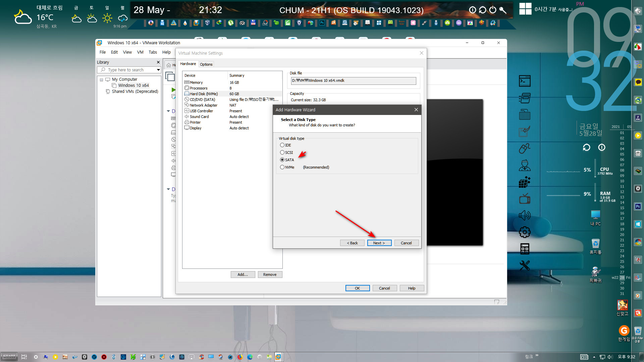Open the settings gear in desktop sidebar
Viewport: 644px width, 362px height.
(525, 232)
